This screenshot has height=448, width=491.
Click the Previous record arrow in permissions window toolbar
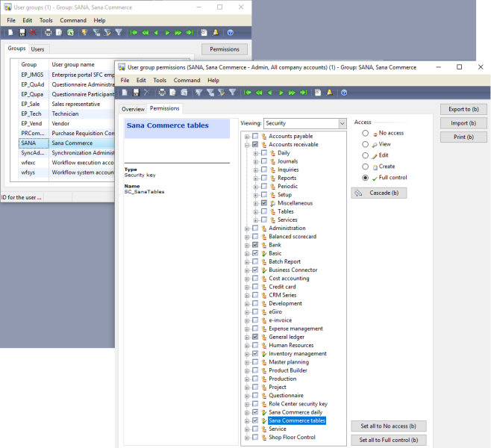pos(269,93)
